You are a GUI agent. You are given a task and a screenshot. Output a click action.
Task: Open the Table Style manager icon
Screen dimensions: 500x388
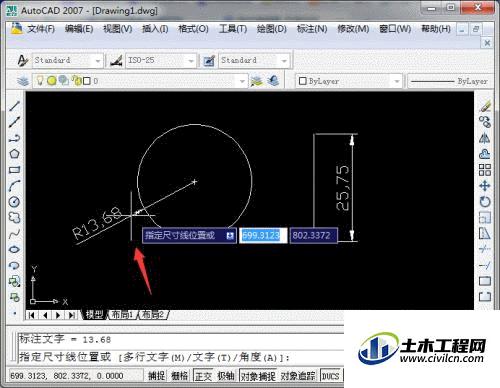point(209,61)
